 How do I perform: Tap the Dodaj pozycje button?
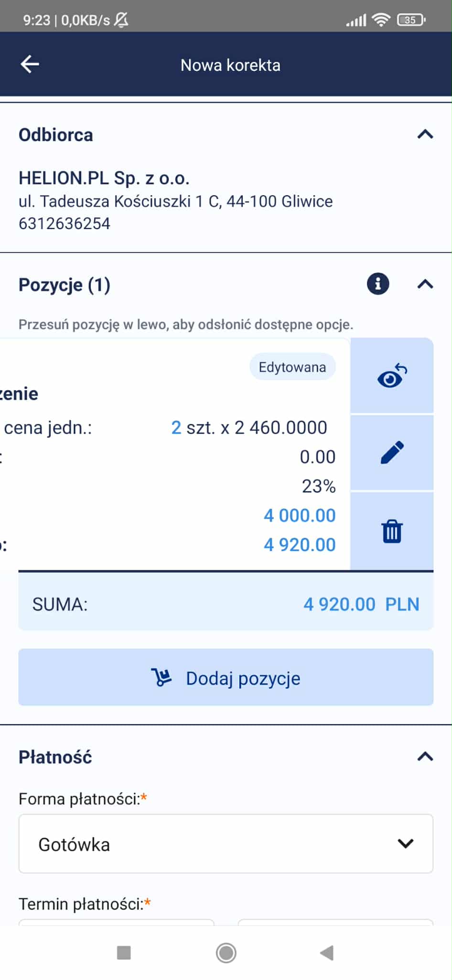pos(226,677)
